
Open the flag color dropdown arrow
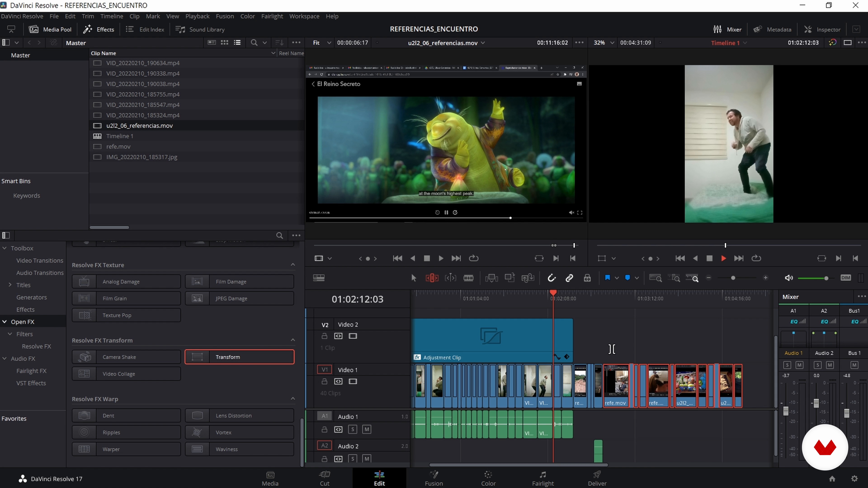point(617,278)
